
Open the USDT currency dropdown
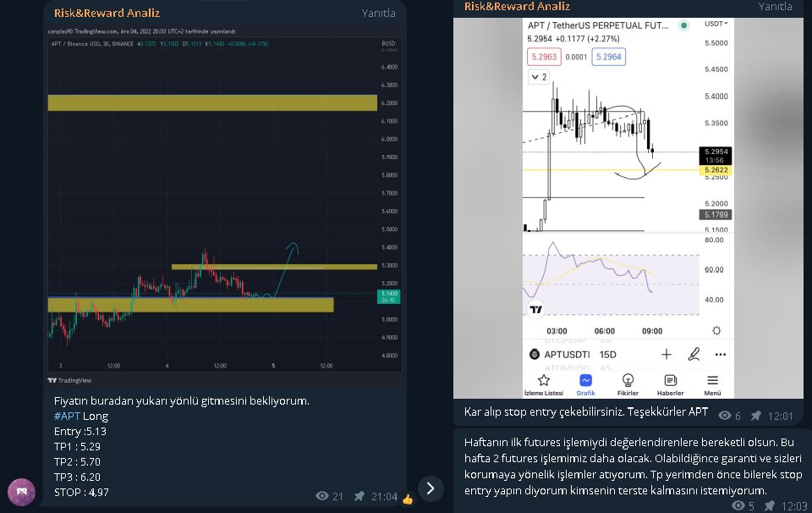(716, 24)
